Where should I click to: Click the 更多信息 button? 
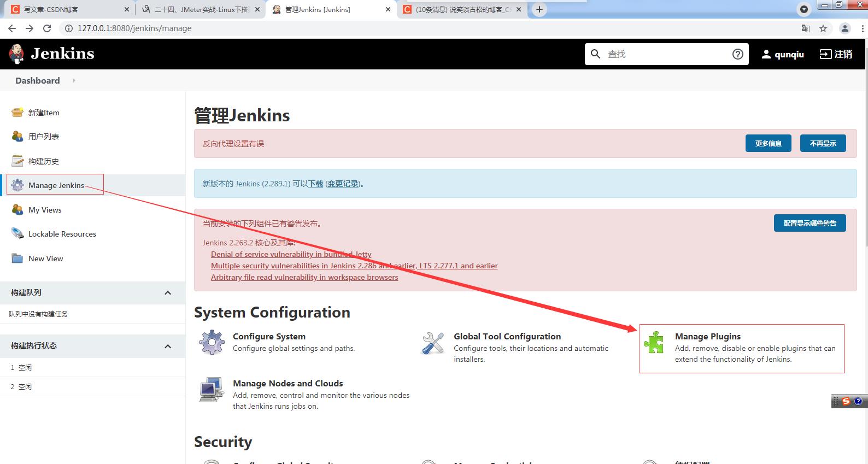point(769,143)
